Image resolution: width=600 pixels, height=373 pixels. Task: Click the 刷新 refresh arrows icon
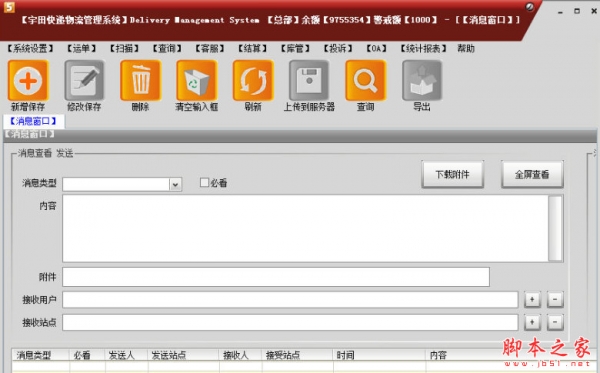pyautogui.click(x=253, y=80)
